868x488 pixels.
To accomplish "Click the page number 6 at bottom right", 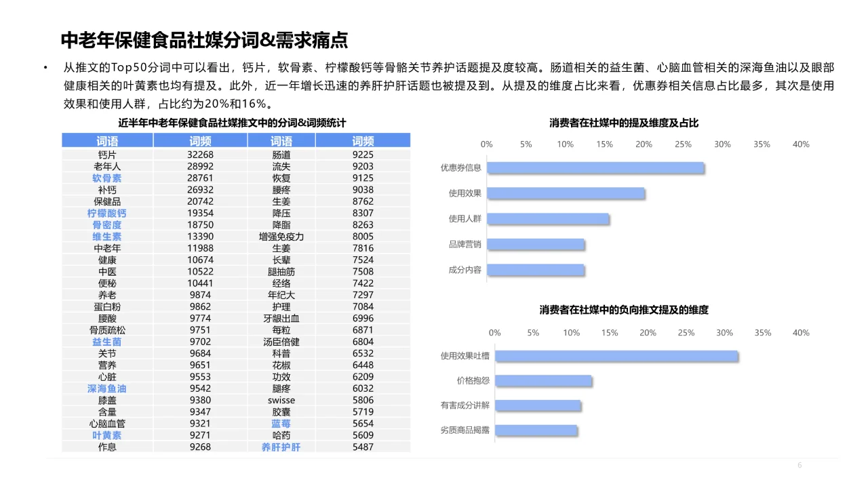I will coord(800,466).
